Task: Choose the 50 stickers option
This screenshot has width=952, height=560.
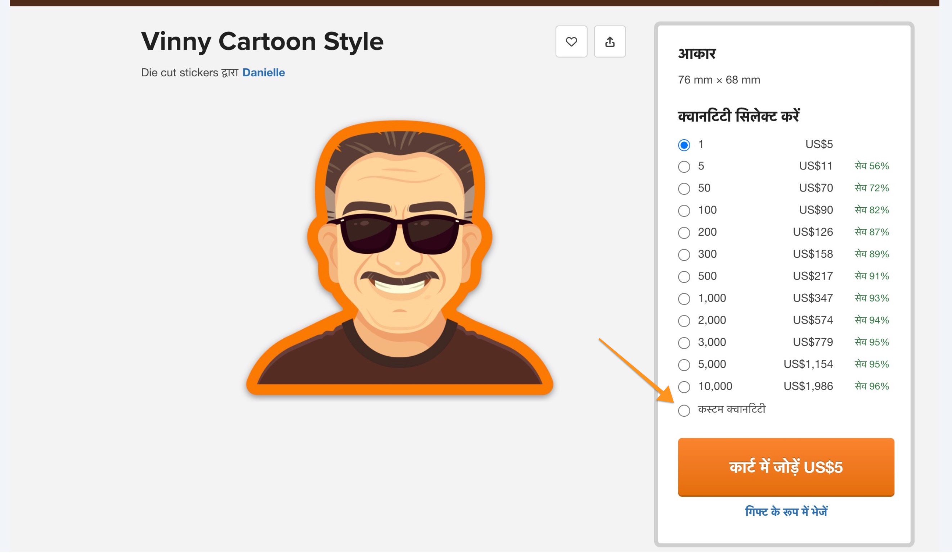Action: (x=684, y=189)
